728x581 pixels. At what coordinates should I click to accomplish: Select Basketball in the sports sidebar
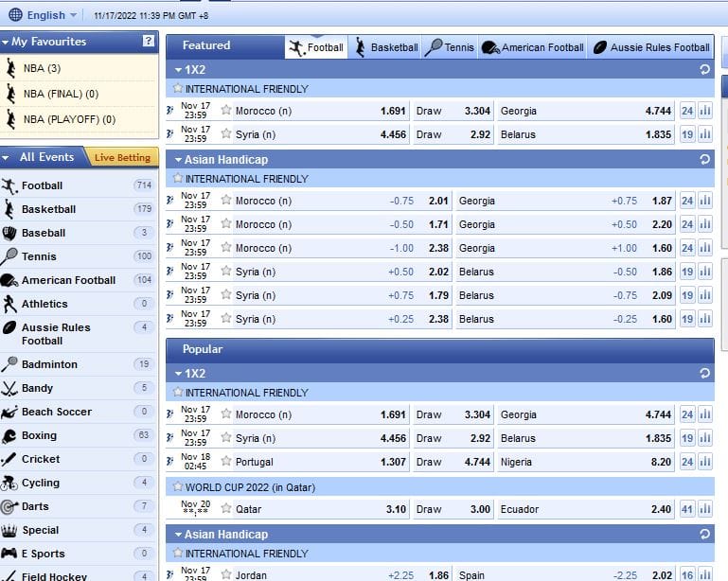(x=78, y=209)
